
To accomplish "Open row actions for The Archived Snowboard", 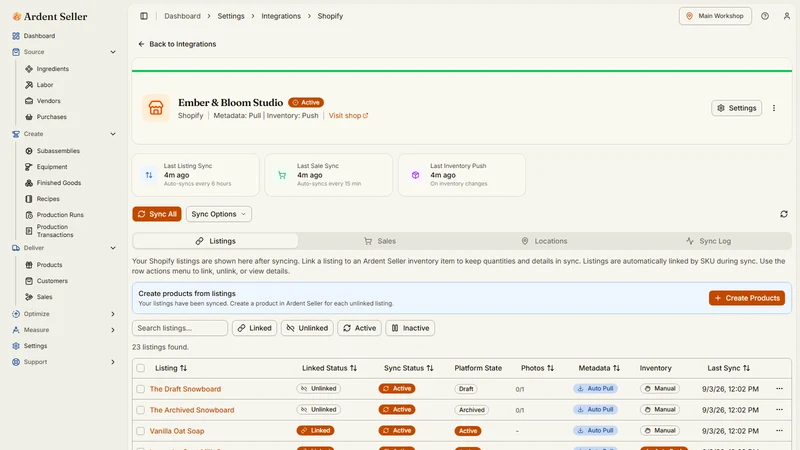I will click(x=779, y=410).
